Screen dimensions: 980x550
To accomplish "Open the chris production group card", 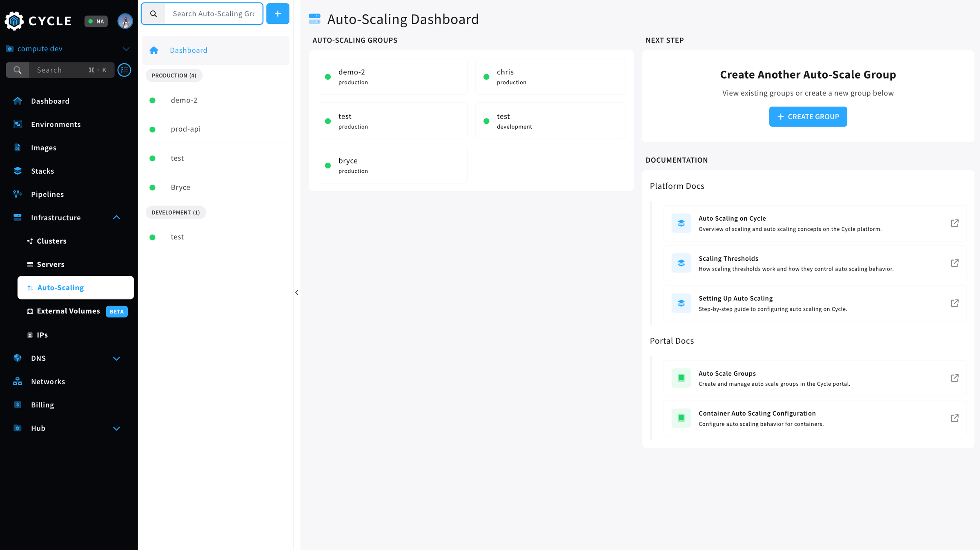I will point(550,76).
